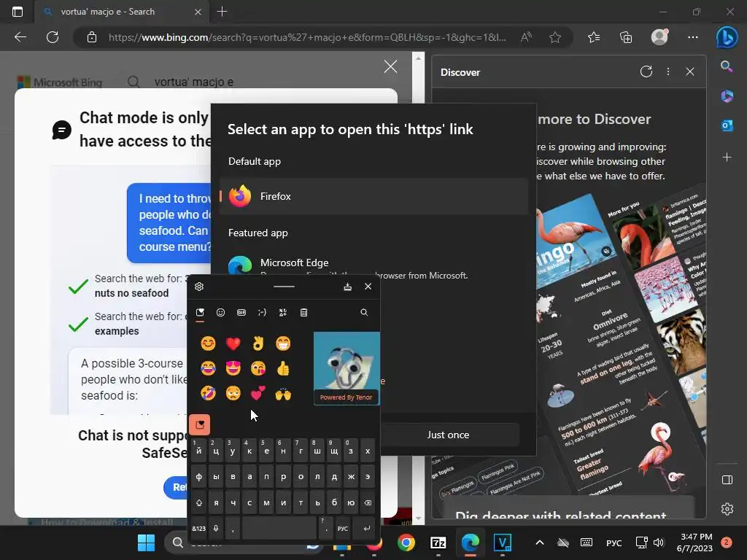Image resolution: width=747 pixels, height=560 pixels.
Task: Insert the rolling on floor laughing emoji
Action: (x=208, y=394)
